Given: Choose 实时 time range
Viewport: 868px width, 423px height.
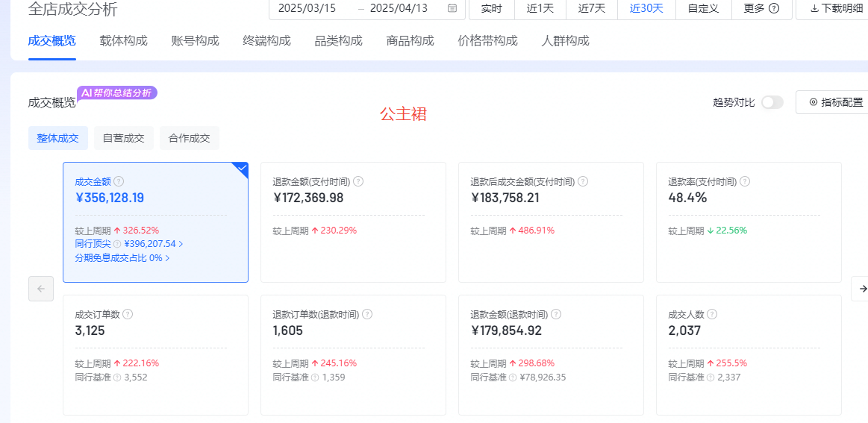Looking at the screenshot, I should 492,8.
